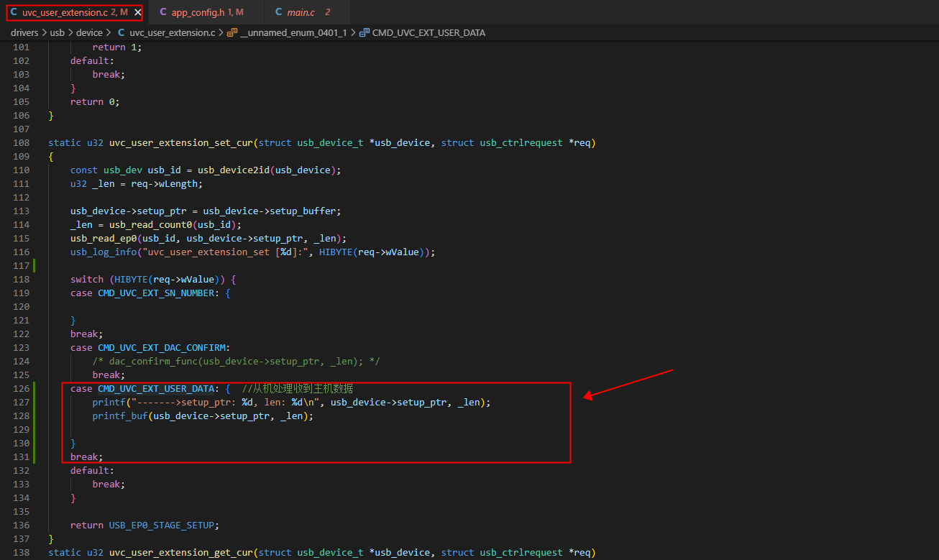The width and height of the screenshot is (939, 560).
Task: Close the uvc_user_extension.c editor tab
Action: pyautogui.click(x=137, y=12)
